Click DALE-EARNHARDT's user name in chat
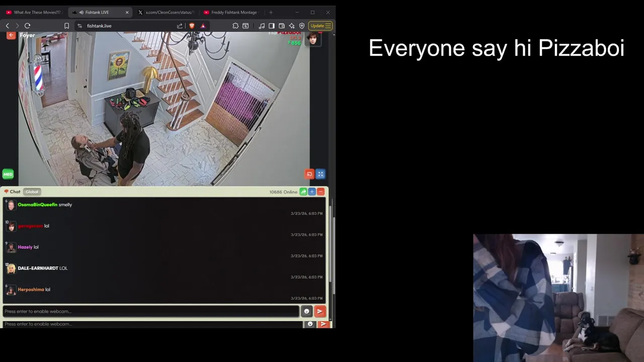Viewport: 644px width, 362px height. [x=38, y=268]
